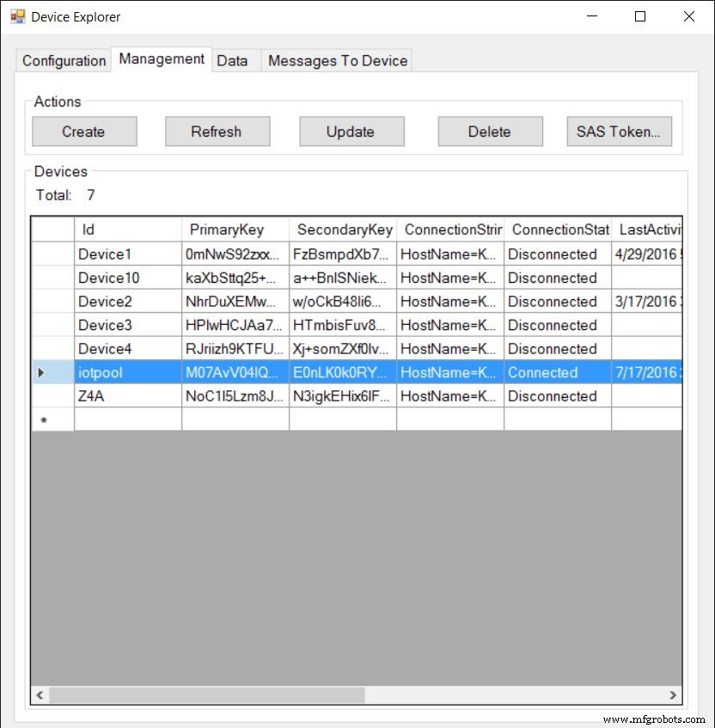This screenshot has height=728, width=715.
Task: Click the right arrow on the horizontal scrollbar
Action: (x=673, y=694)
